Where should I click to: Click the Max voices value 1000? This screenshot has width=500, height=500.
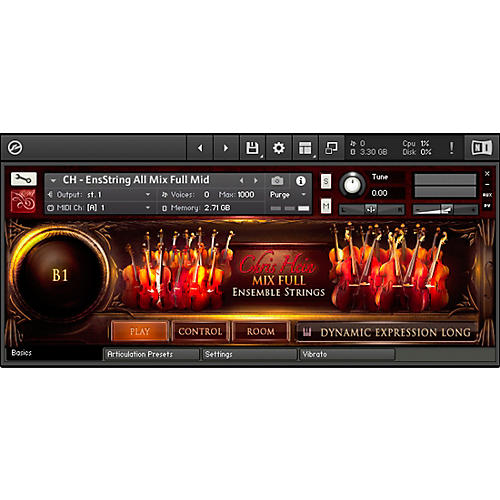click(x=246, y=195)
